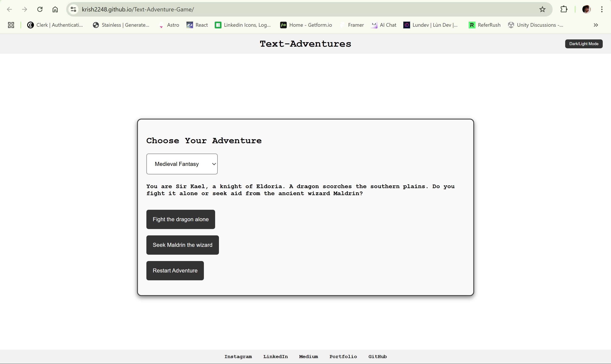Open the Astro bookmark
Screen dimensions: 611x364
click(168, 25)
